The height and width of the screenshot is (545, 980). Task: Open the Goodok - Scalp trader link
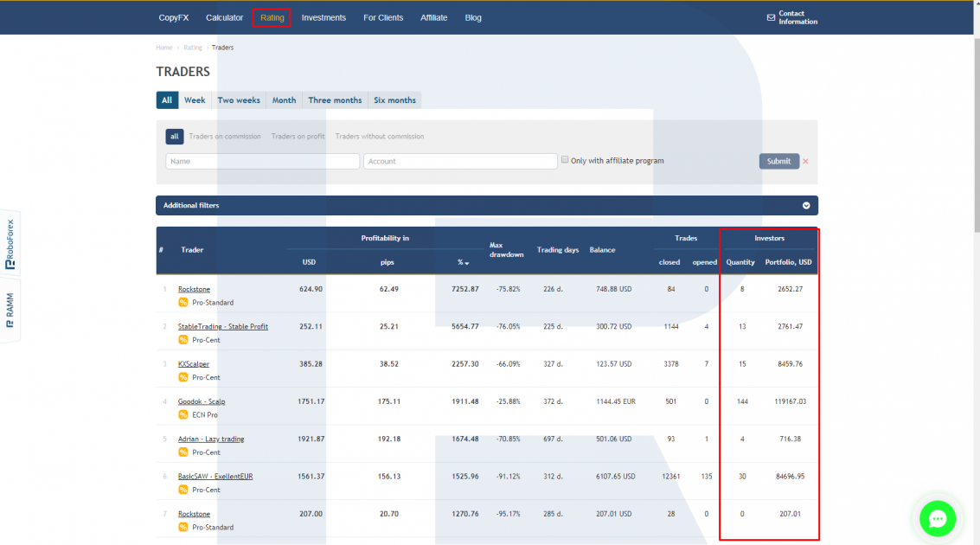(x=202, y=402)
